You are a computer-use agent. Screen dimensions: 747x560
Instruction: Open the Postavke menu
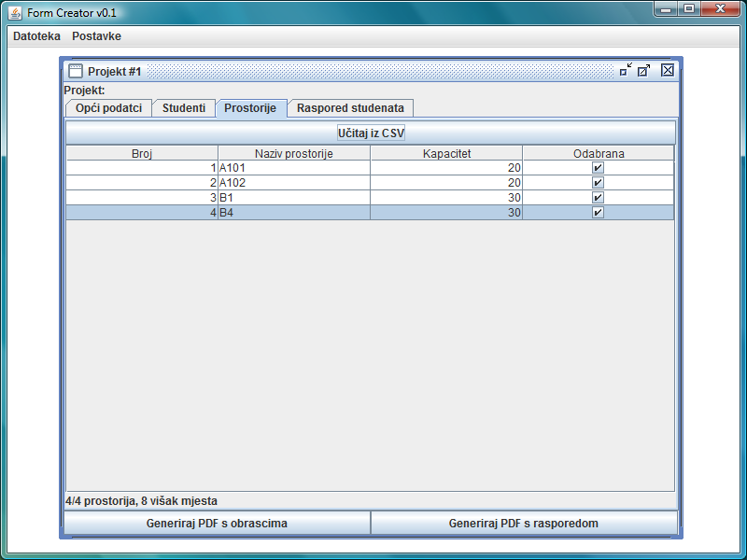click(x=96, y=36)
